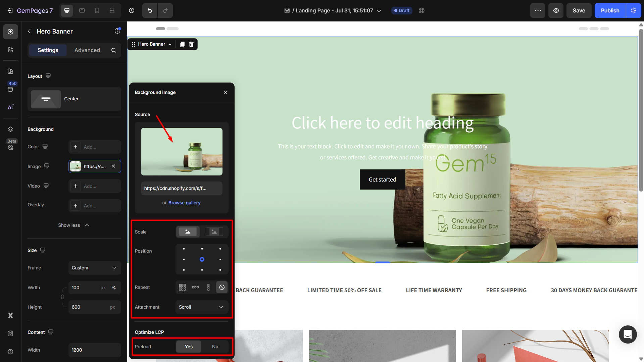Select the no-repeat option for Repeat

pos(222,287)
